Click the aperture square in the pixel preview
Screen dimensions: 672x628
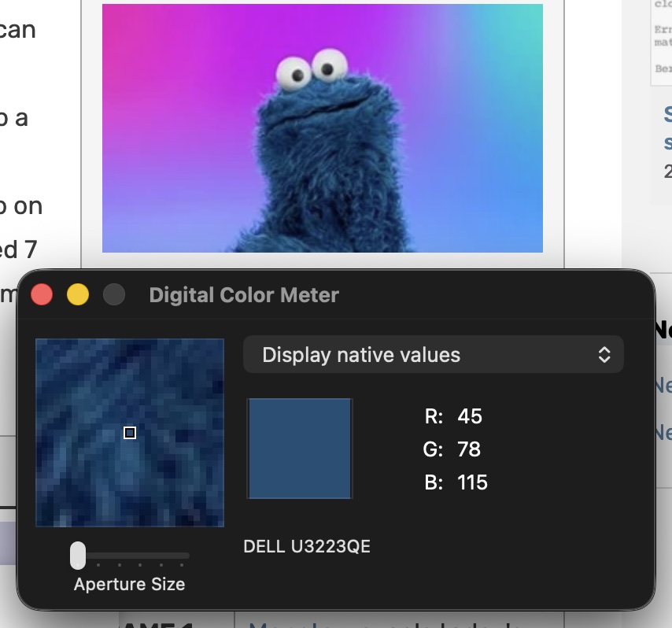point(130,433)
